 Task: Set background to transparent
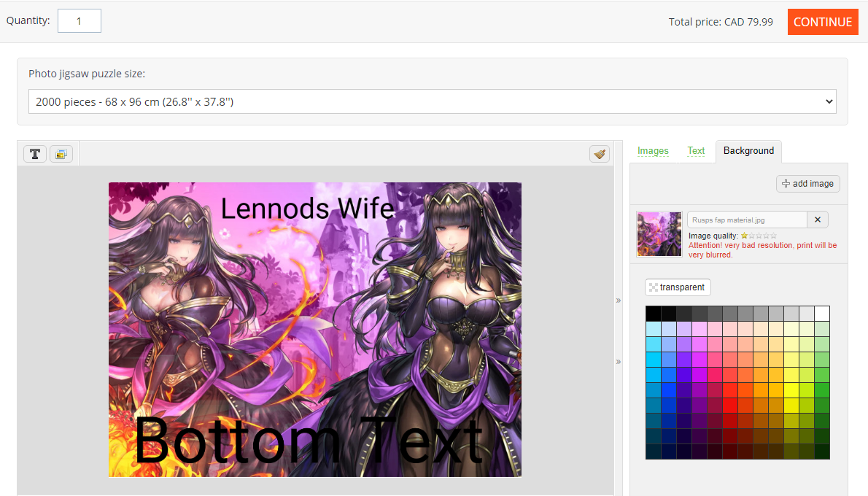click(x=678, y=287)
